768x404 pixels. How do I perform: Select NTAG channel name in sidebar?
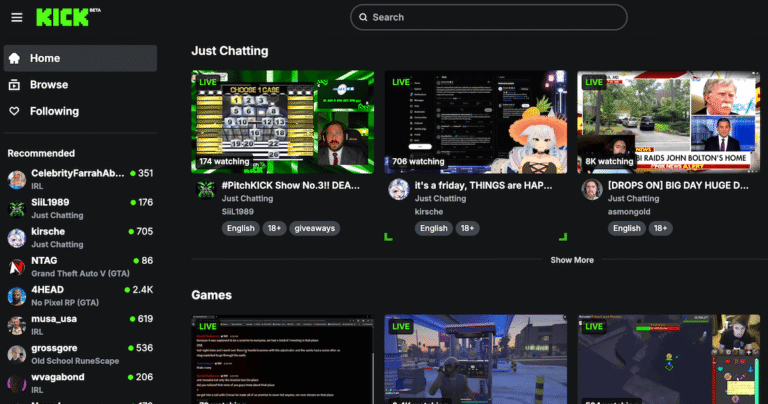pyautogui.click(x=44, y=261)
